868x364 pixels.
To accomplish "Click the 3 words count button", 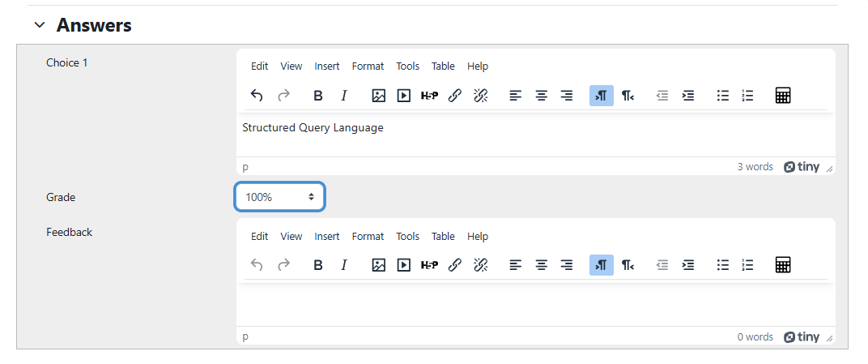I will pyautogui.click(x=755, y=167).
